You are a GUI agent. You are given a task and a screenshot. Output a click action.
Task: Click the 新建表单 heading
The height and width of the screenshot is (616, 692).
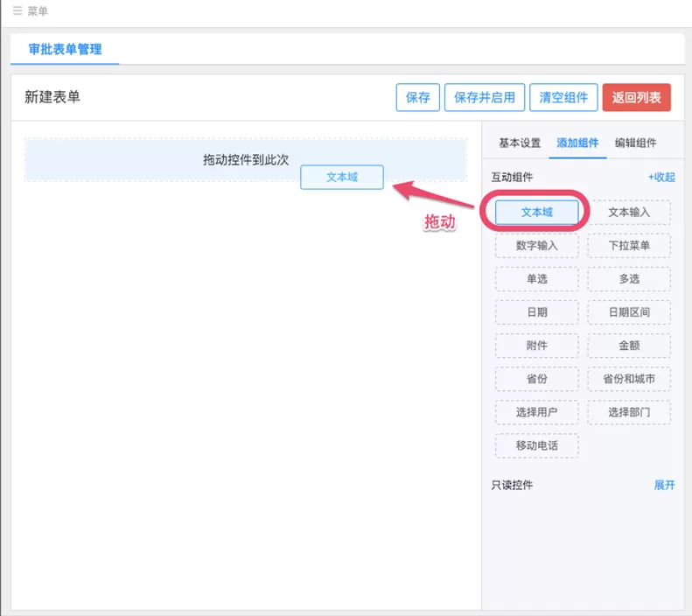point(52,96)
